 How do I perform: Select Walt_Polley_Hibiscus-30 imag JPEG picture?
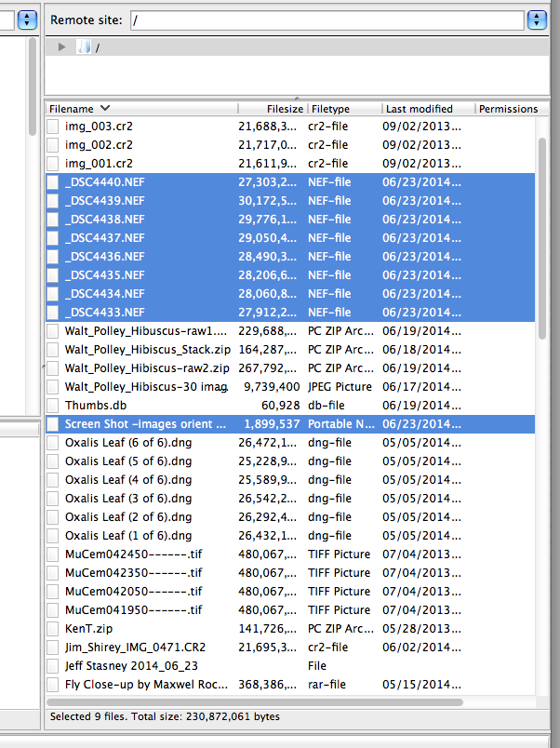pos(290,387)
